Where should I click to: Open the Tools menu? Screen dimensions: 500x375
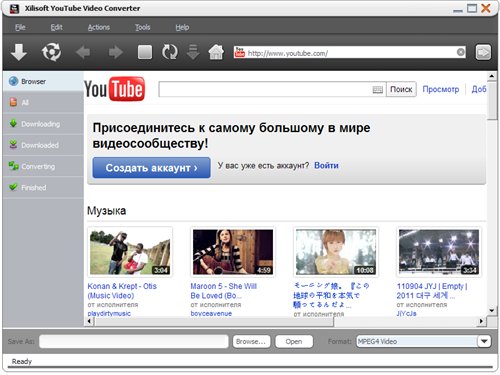[x=143, y=27]
